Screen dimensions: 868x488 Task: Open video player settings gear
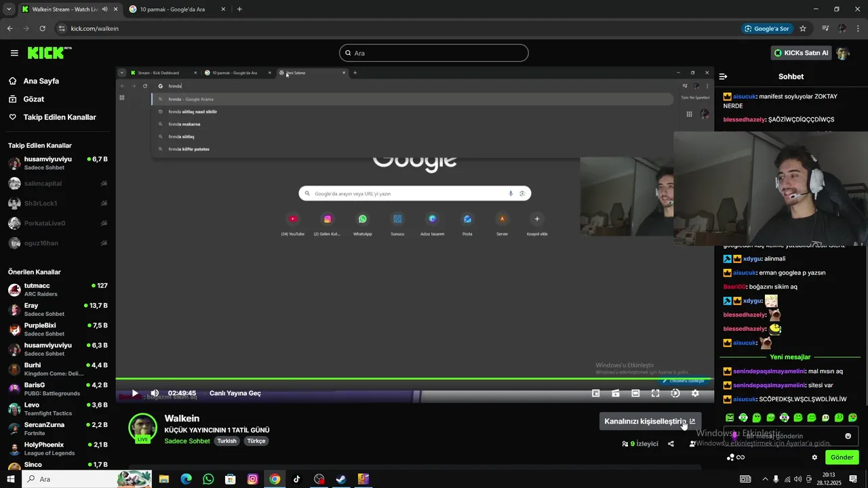click(x=695, y=393)
